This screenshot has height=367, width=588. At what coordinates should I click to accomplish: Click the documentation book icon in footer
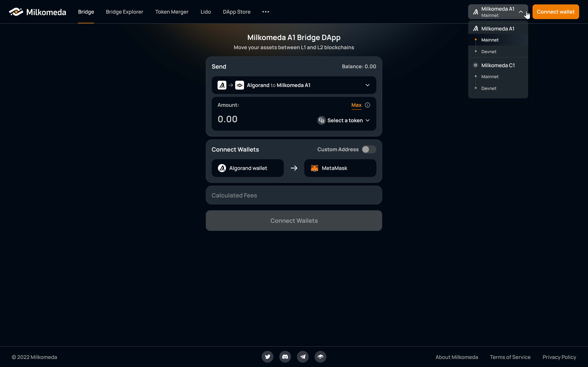click(x=320, y=357)
